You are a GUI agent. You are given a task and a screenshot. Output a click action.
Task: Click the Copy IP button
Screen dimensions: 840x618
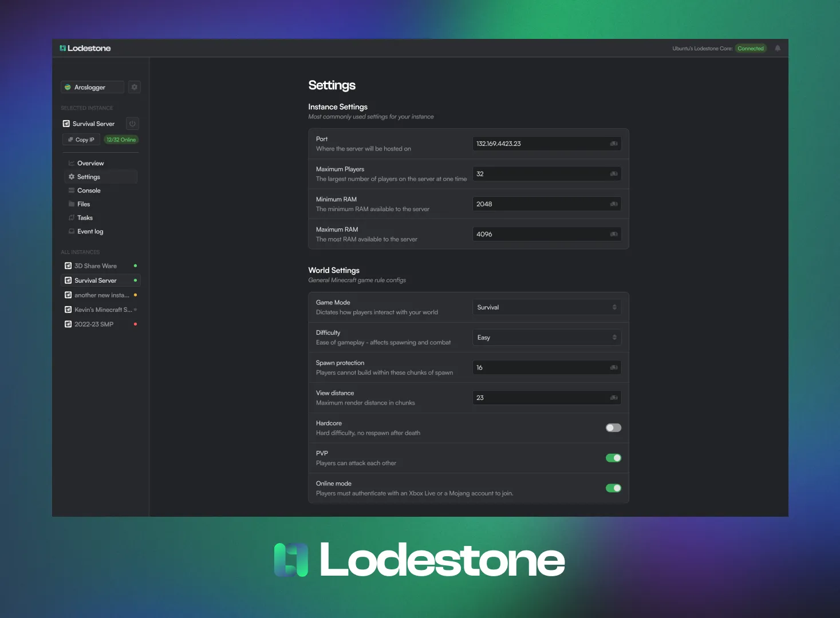point(81,139)
